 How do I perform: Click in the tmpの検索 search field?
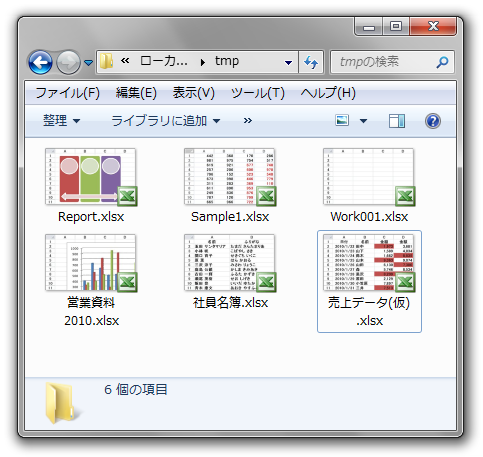(x=386, y=62)
